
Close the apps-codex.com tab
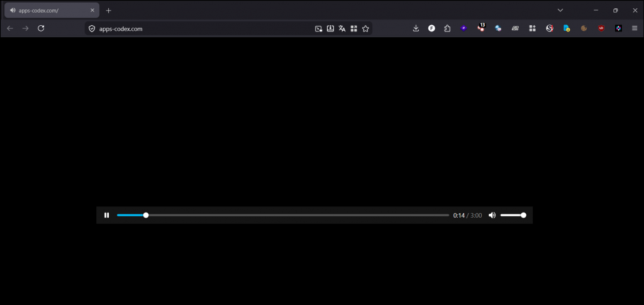[x=92, y=10]
